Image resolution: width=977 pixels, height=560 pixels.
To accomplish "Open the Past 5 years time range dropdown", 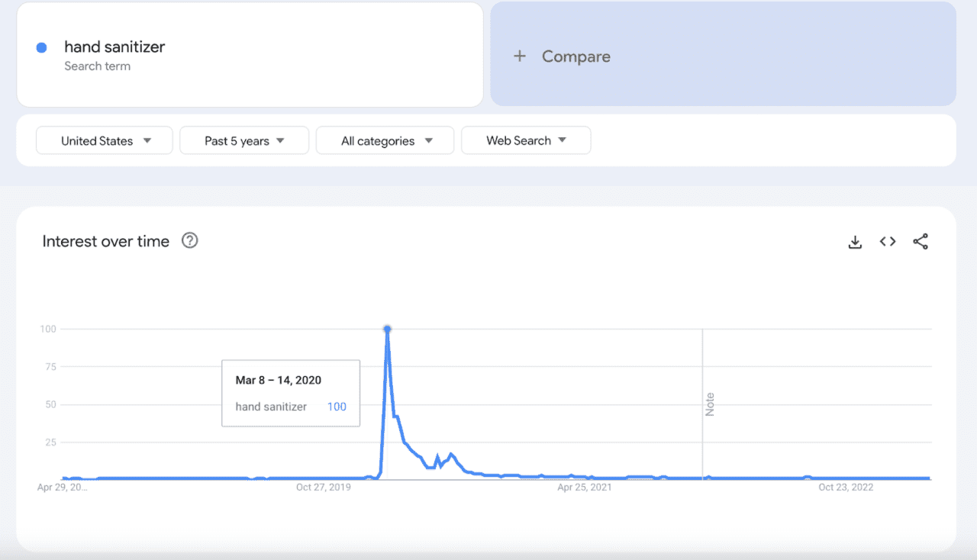I will point(244,140).
